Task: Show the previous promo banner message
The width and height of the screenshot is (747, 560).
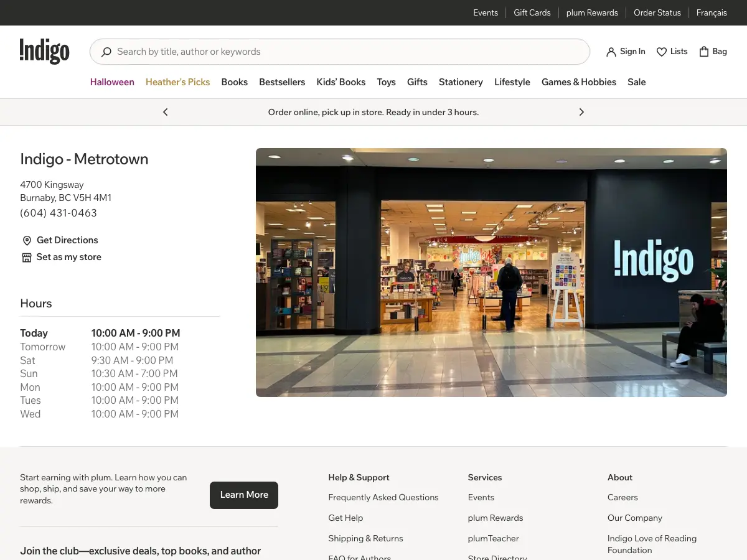Action: 165,112
